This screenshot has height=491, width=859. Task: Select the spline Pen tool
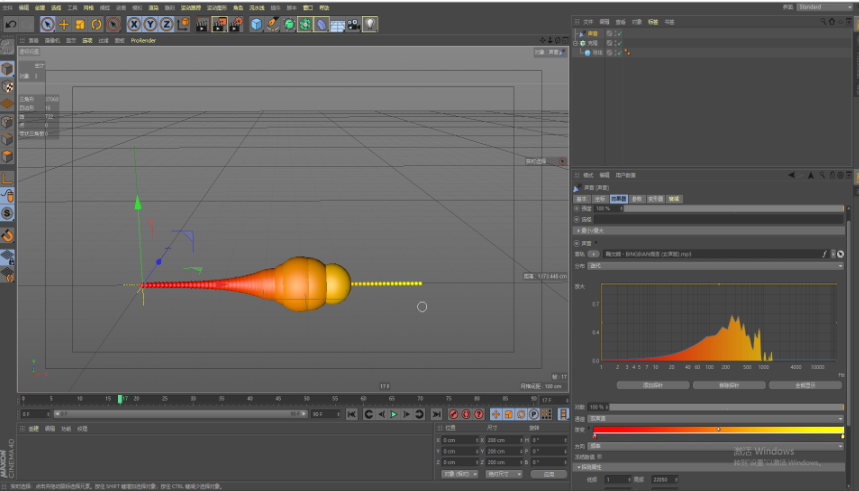pyautogui.click(x=272, y=24)
